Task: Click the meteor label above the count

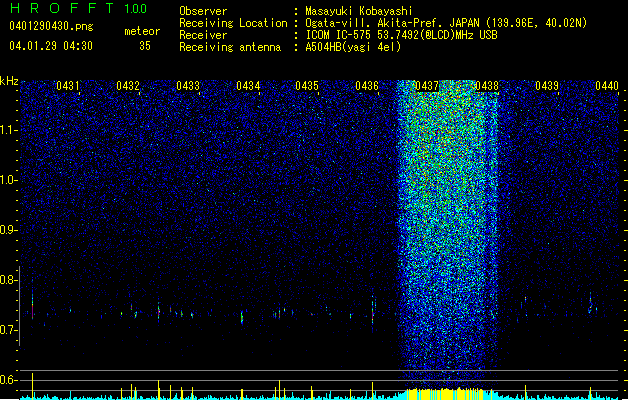Action: pyautogui.click(x=142, y=31)
